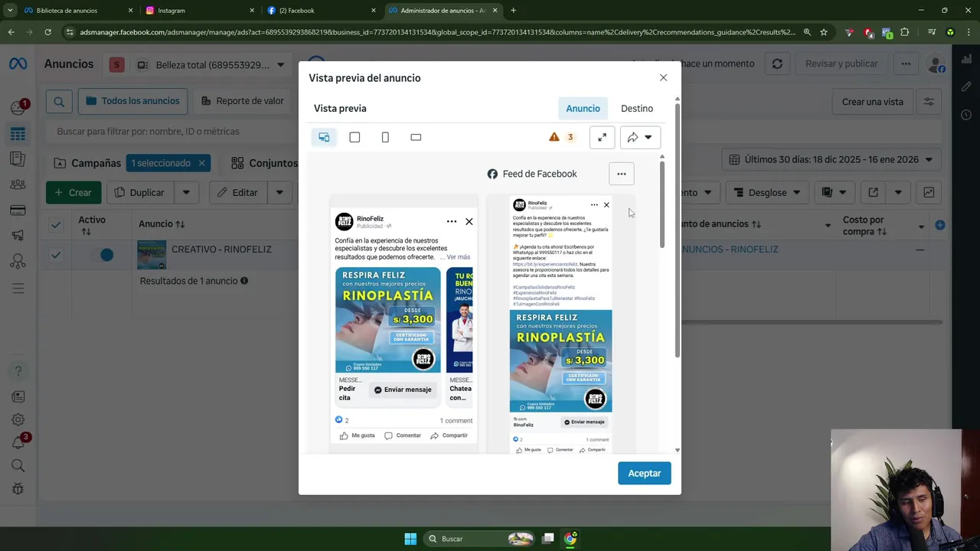Select the mobile phone preview icon
980x551 pixels.
click(x=385, y=137)
